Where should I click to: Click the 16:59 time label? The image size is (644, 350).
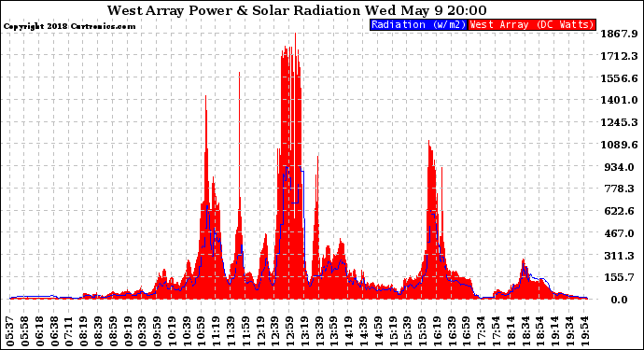click(467, 331)
